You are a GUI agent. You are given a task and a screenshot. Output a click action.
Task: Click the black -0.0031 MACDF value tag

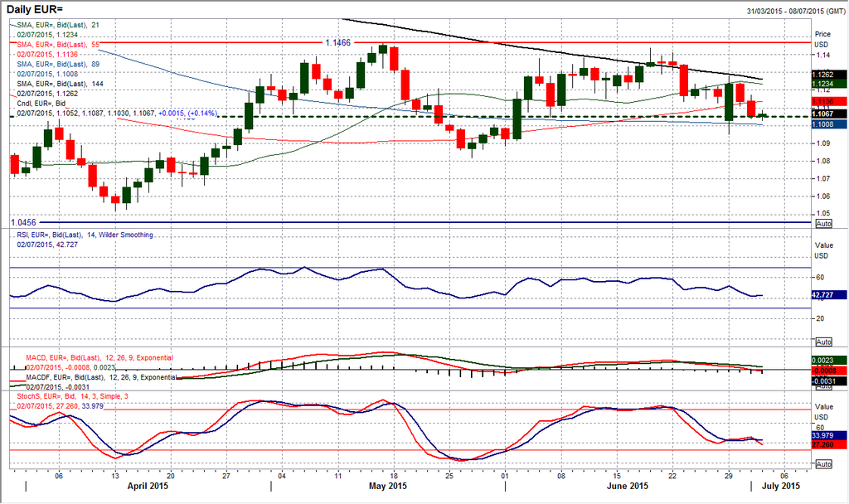click(x=829, y=381)
